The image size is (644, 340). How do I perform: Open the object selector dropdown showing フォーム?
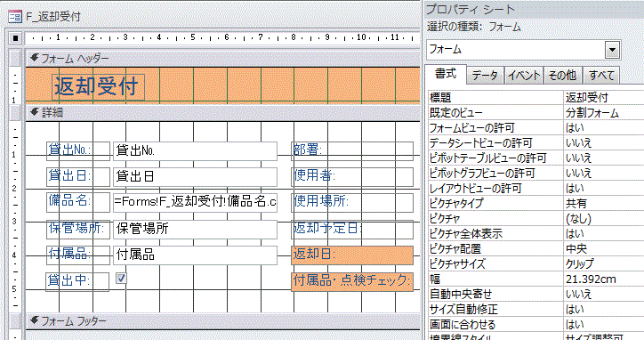(612, 50)
